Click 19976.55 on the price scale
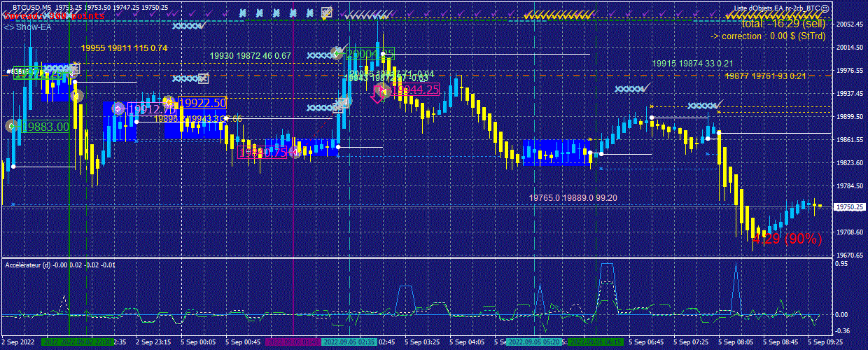The height and width of the screenshot is (350, 868). click(849, 71)
